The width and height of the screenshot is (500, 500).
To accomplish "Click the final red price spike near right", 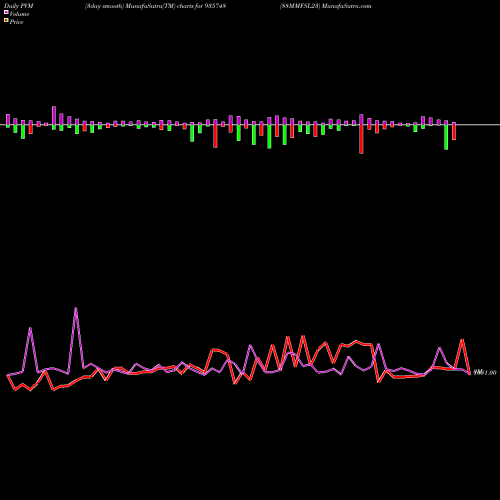I will pyautogui.click(x=462, y=340).
